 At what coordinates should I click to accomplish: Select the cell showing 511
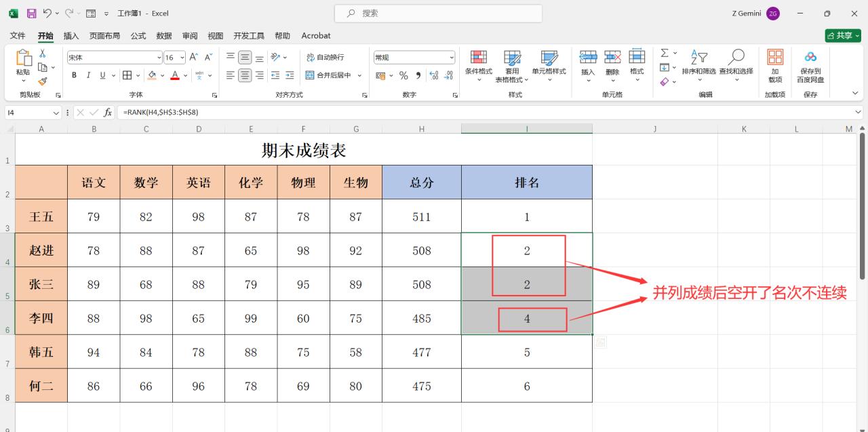[x=422, y=216]
